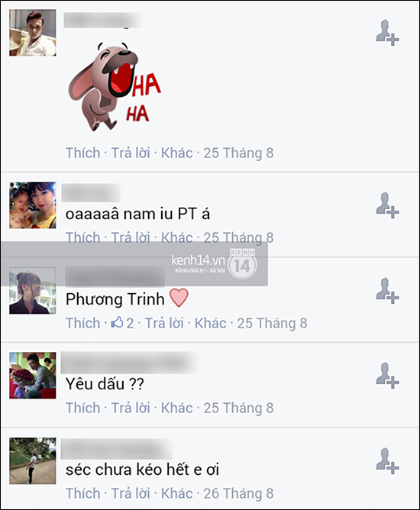Add friend icon next to 'Phương Trinh' comment

point(387,290)
